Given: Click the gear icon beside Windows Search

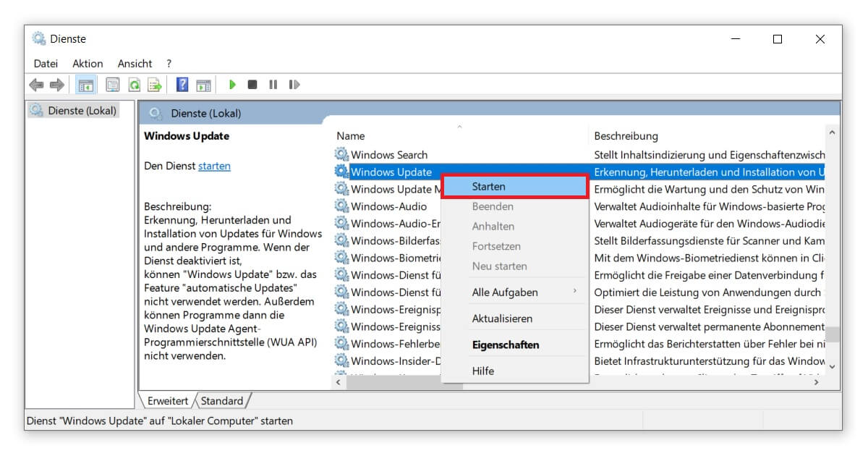Looking at the screenshot, I should click(341, 154).
